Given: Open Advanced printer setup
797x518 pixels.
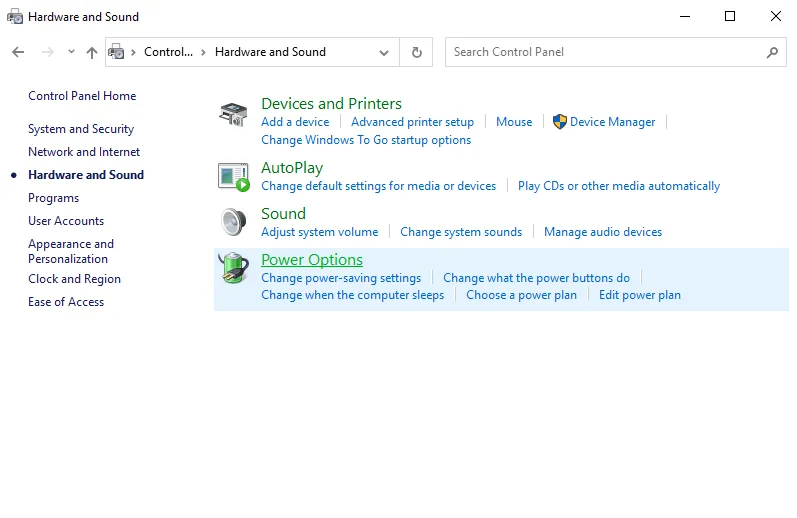Looking at the screenshot, I should pos(412,122).
